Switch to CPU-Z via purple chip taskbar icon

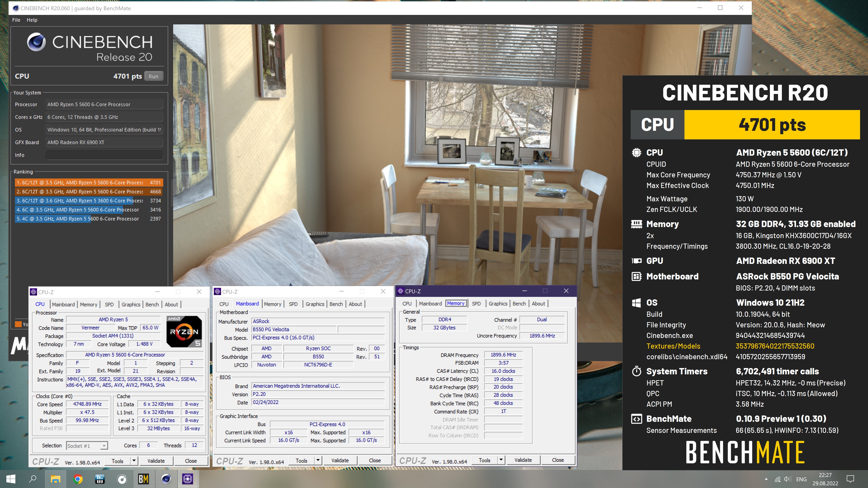pos(188,479)
